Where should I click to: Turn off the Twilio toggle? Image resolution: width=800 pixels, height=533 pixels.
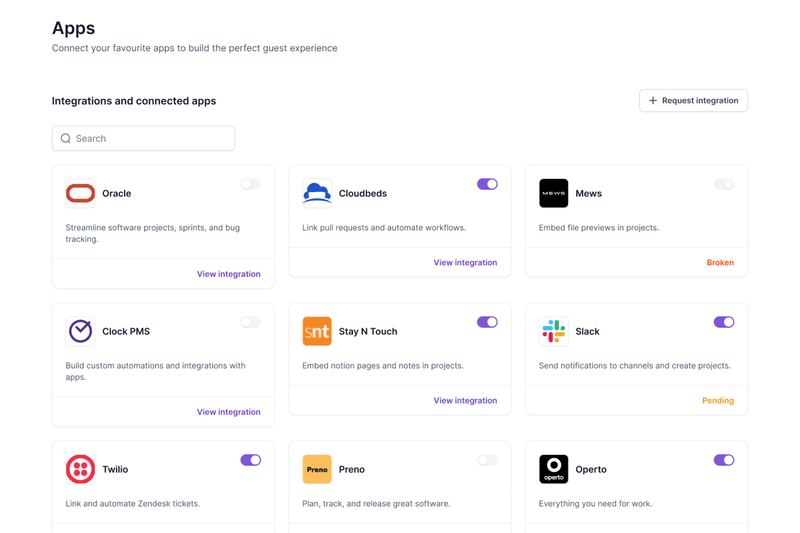(250, 460)
